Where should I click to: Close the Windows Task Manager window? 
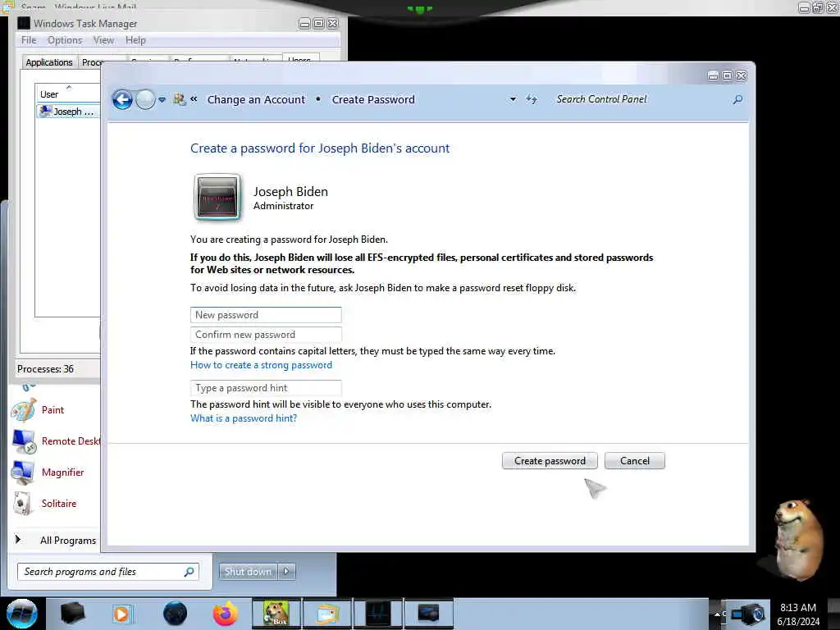[x=333, y=24]
